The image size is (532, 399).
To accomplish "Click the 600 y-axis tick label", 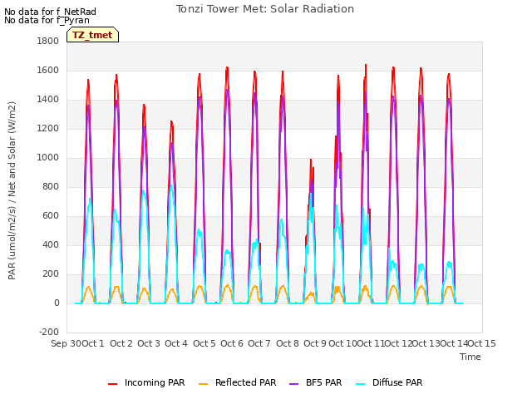I will point(51,216).
